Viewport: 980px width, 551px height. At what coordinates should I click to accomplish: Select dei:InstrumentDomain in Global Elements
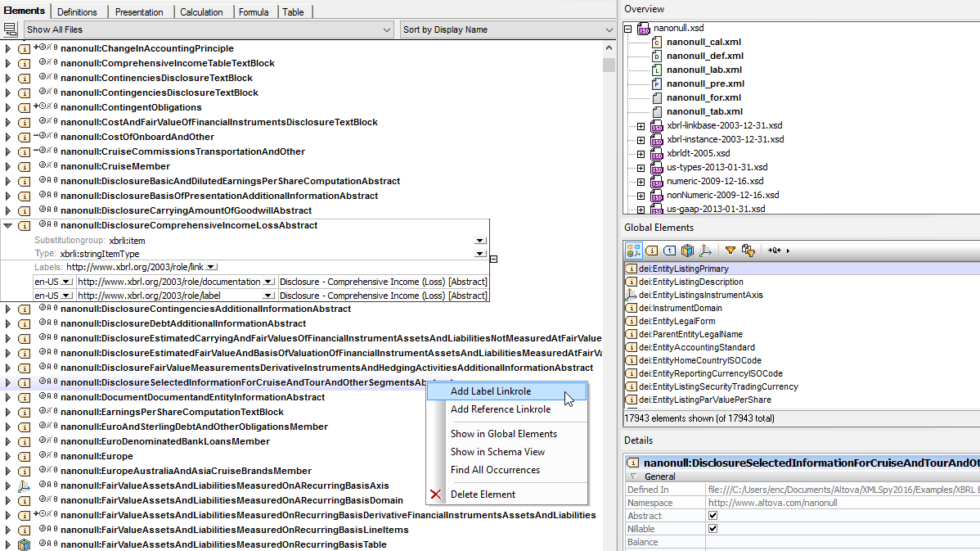point(680,308)
